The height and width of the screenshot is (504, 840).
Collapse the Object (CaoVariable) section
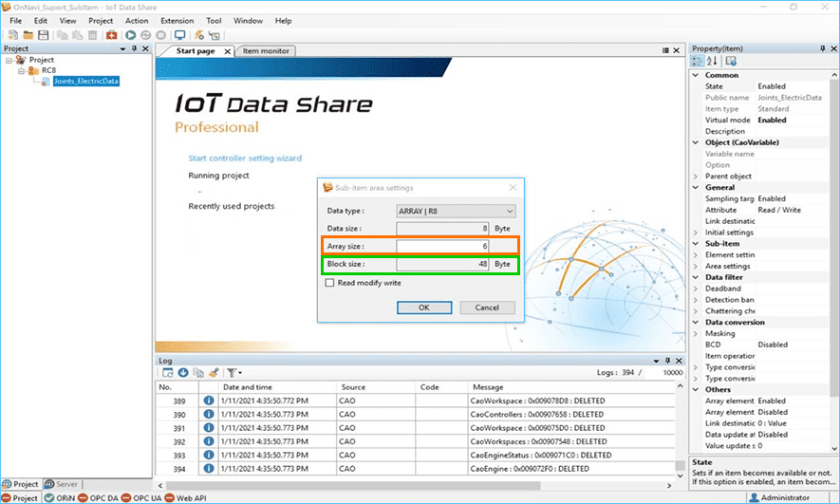(x=696, y=142)
